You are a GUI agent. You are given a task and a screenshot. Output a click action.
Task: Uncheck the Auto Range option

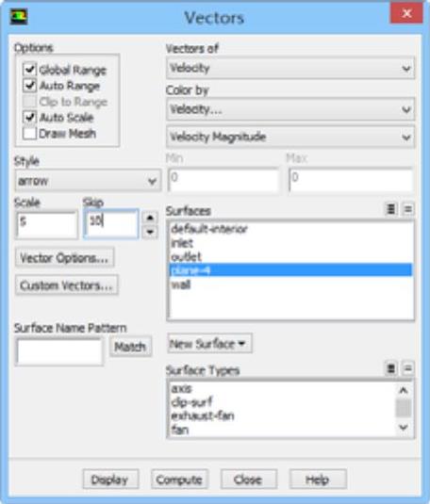(29, 85)
